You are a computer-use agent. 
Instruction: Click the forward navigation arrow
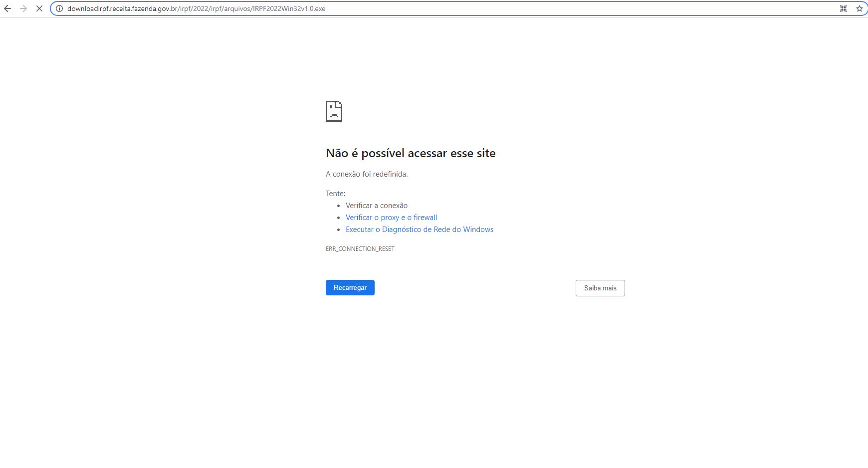(23, 8)
